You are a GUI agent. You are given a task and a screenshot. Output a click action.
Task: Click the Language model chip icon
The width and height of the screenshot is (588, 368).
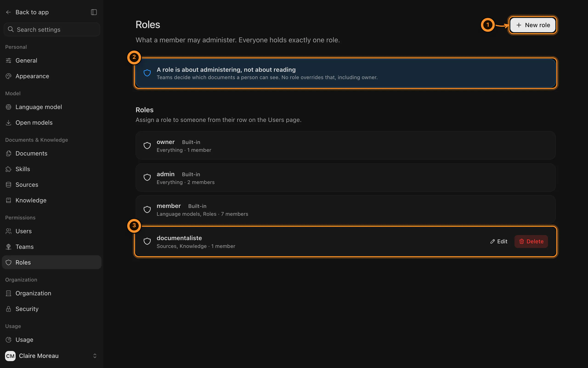click(x=8, y=107)
